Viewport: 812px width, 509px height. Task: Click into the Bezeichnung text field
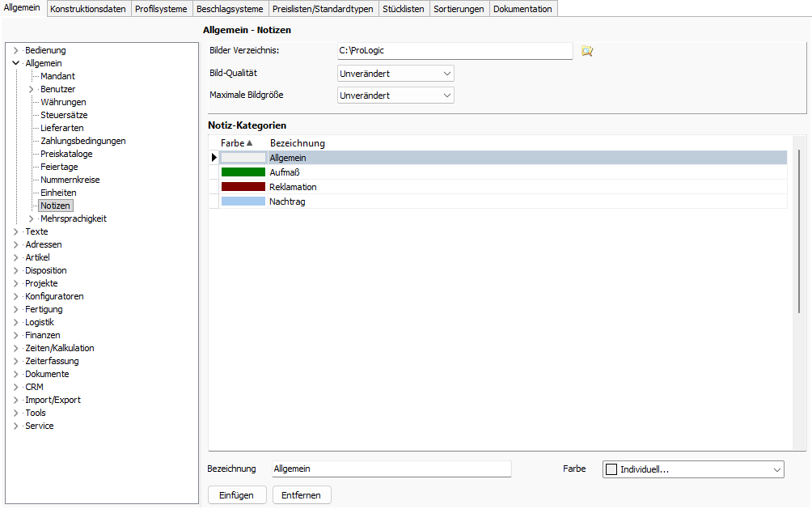[391, 469]
